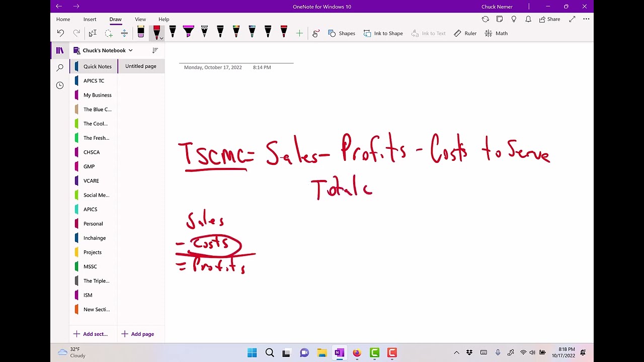
Task: Open the feed pane icon
Action: [500, 19]
